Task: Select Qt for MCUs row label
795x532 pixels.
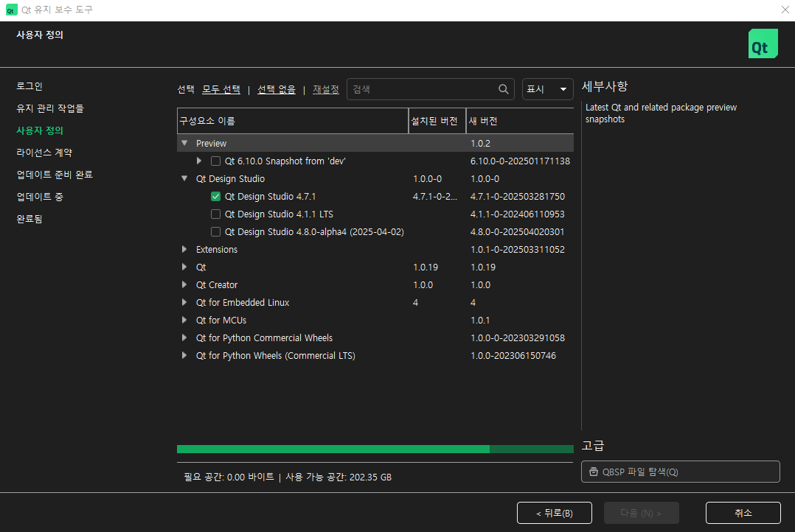Action: pyautogui.click(x=221, y=321)
